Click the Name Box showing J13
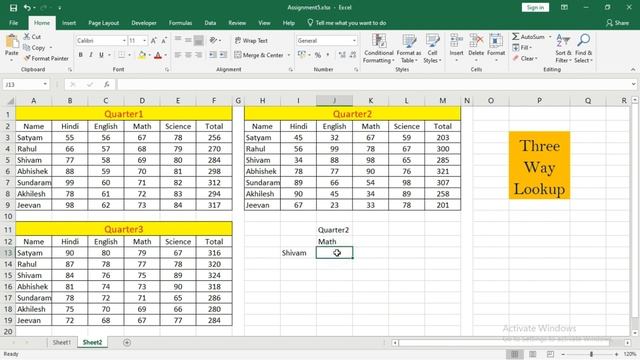The width and height of the screenshot is (640, 360). click(x=22, y=84)
